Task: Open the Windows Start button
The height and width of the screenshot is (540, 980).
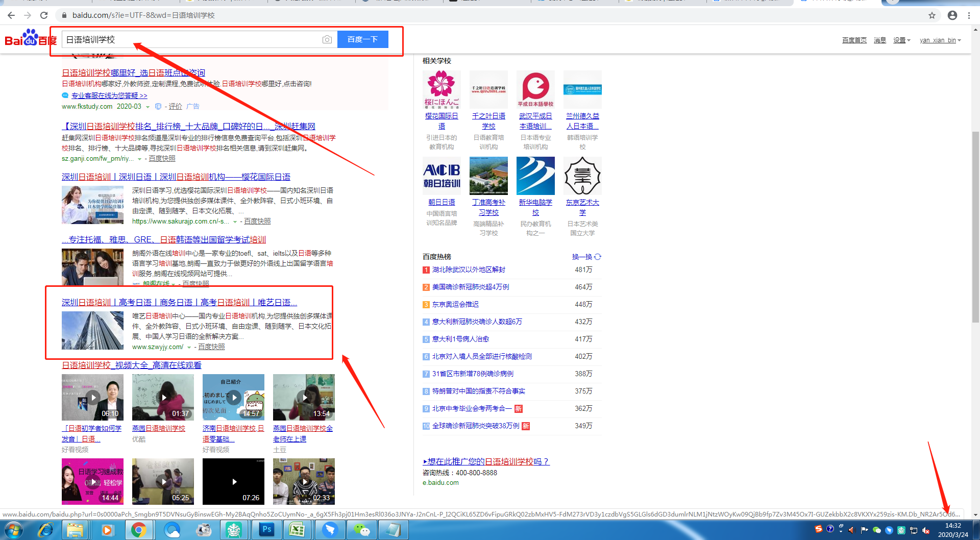Action: click(x=13, y=530)
